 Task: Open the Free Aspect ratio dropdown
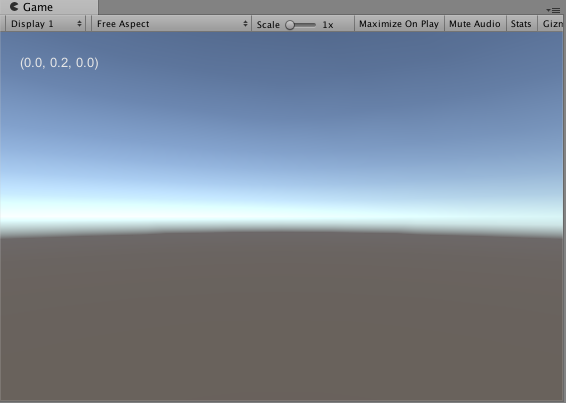[172, 24]
